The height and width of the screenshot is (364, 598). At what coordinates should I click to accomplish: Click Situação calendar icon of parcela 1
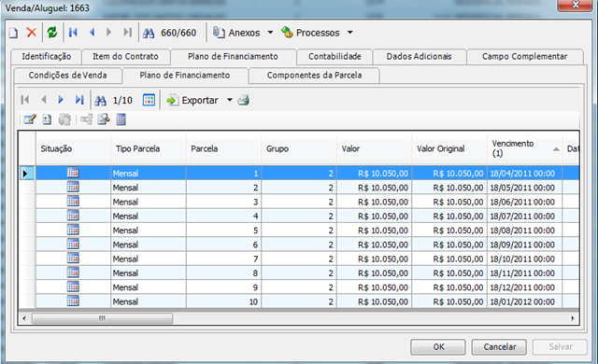[x=73, y=173]
